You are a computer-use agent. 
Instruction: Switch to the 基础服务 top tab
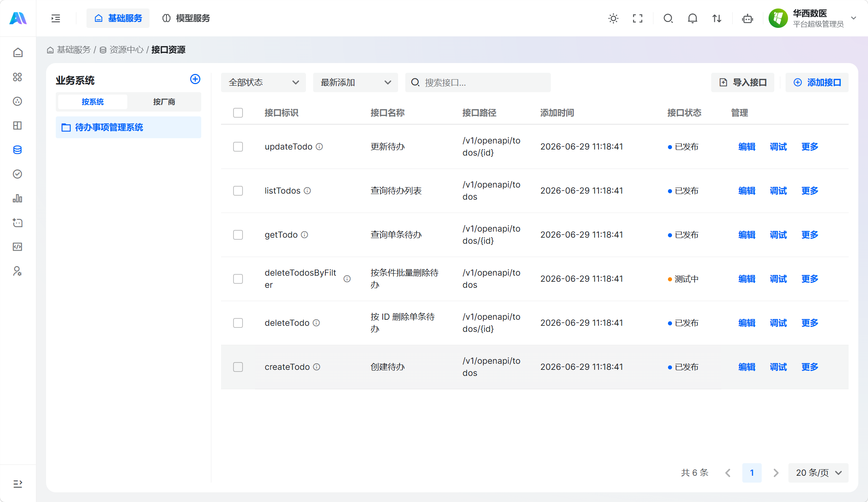point(118,18)
